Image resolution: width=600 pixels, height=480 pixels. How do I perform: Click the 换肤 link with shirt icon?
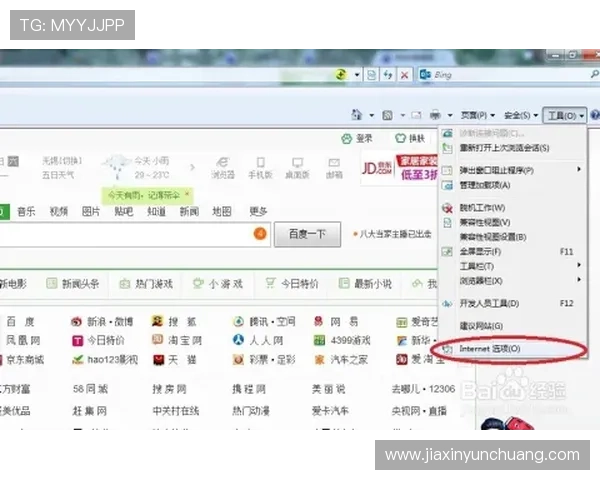410,138
